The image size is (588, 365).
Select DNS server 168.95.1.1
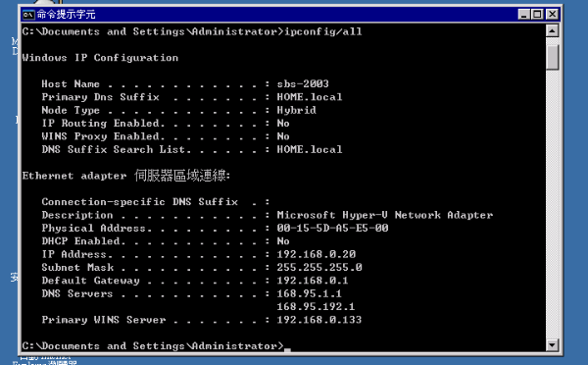(x=309, y=293)
